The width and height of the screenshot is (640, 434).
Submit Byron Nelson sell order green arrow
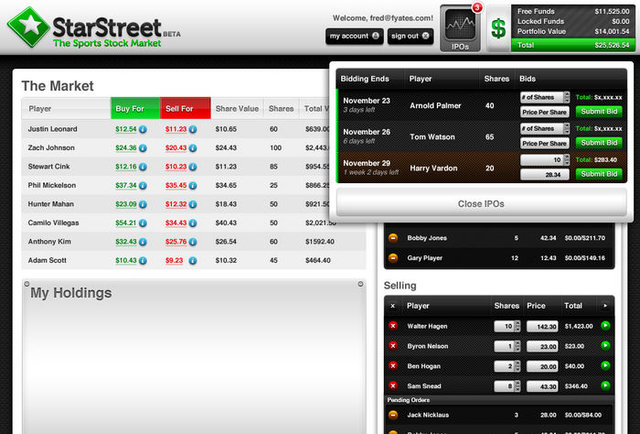(x=605, y=345)
